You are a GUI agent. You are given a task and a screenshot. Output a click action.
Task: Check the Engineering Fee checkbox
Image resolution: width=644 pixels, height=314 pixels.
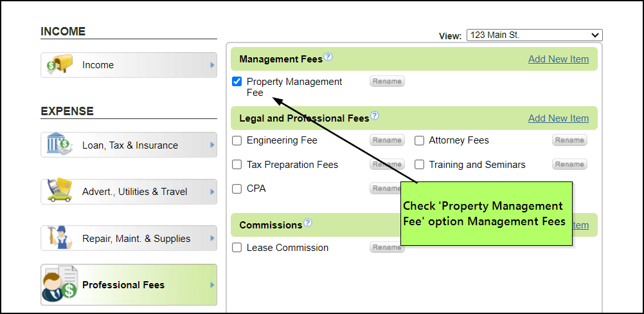point(237,140)
